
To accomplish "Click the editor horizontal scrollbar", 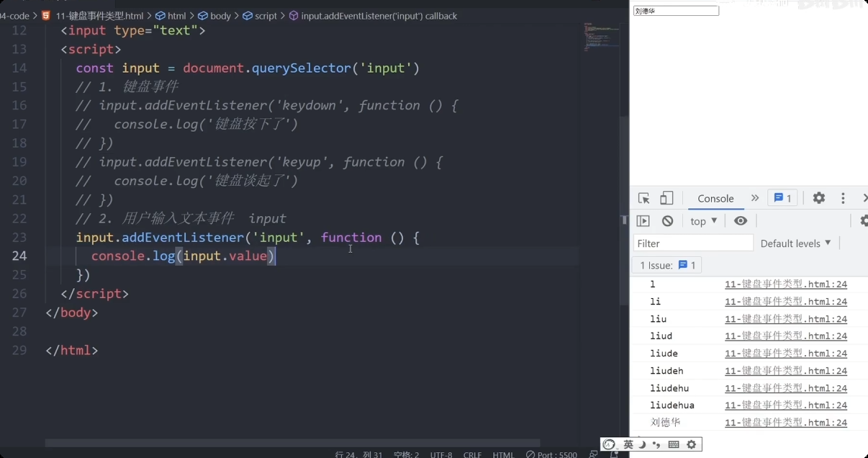I will click(292, 443).
